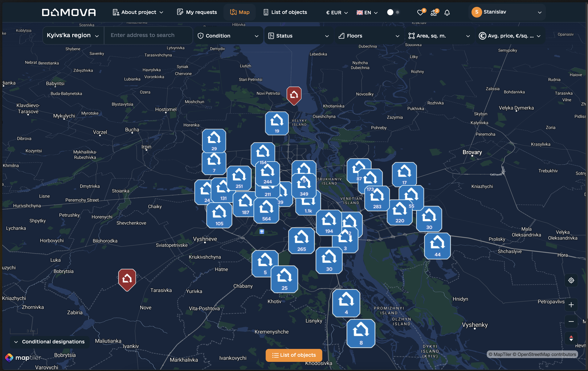Image resolution: width=588 pixels, height=371 pixels.
Task: Reset map bearing with compass button
Action: (x=571, y=338)
